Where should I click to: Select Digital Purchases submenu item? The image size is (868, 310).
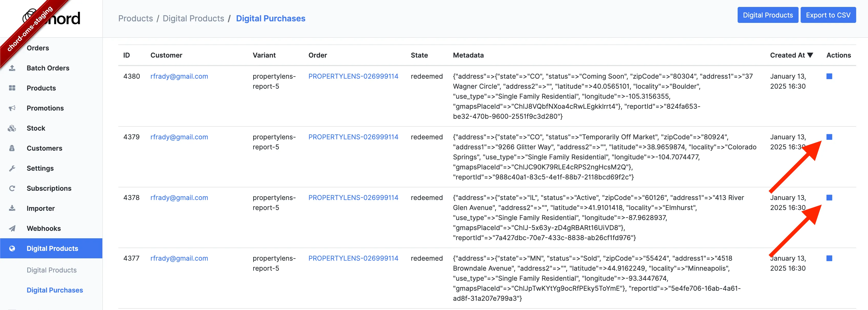[55, 290]
